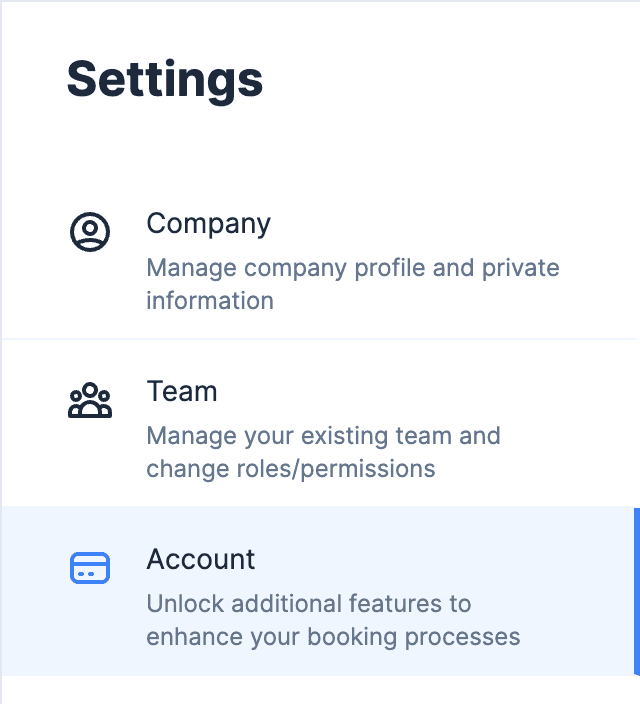Click the Company profile person icon
Viewport: 640px width, 704px height.
pos(90,232)
